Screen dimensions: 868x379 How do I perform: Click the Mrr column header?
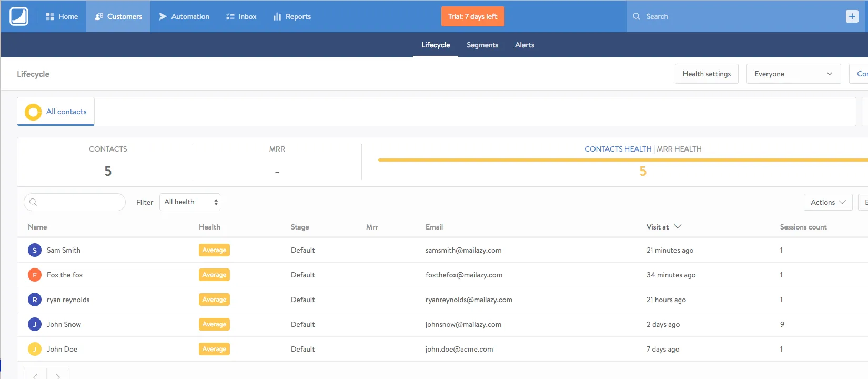tap(372, 227)
